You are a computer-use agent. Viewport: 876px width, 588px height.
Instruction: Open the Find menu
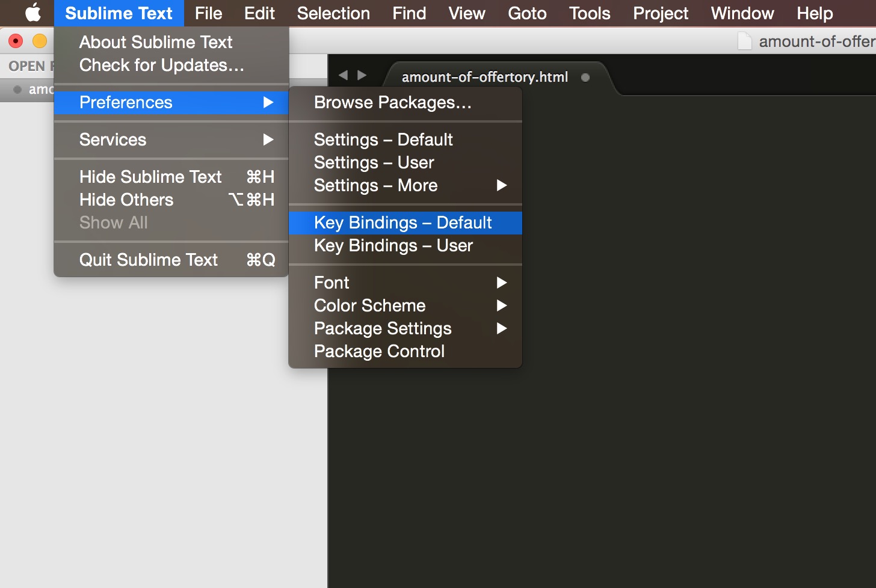(409, 13)
